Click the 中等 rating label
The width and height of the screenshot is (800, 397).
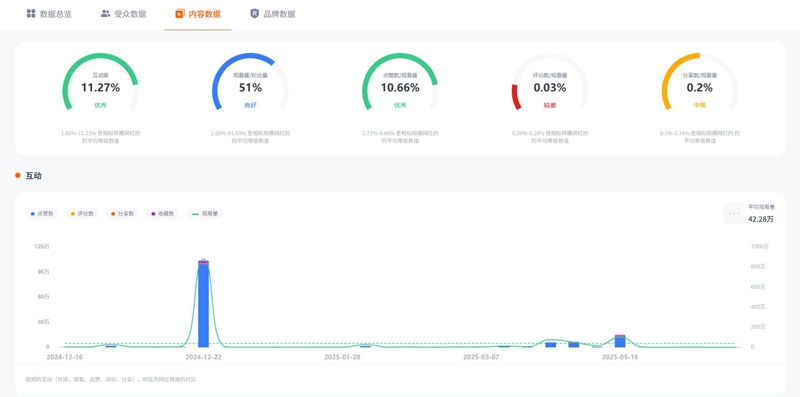699,105
